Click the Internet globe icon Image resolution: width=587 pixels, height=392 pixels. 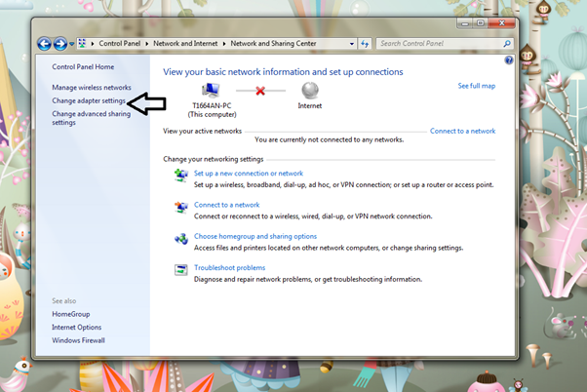pyautogui.click(x=310, y=91)
